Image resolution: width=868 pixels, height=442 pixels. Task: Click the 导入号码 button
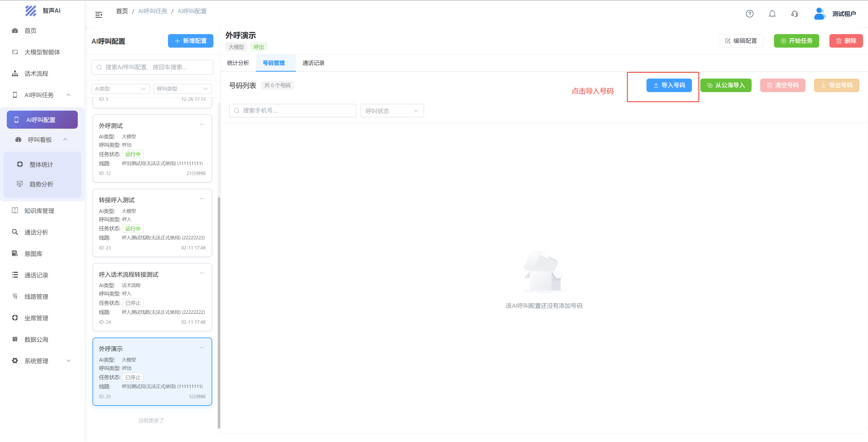click(x=669, y=85)
